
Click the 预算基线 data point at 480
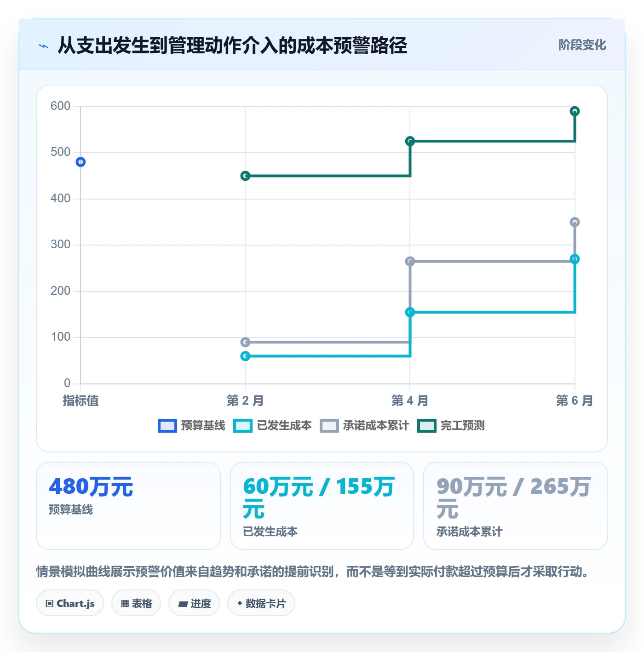pyautogui.click(x=80, y=162)
